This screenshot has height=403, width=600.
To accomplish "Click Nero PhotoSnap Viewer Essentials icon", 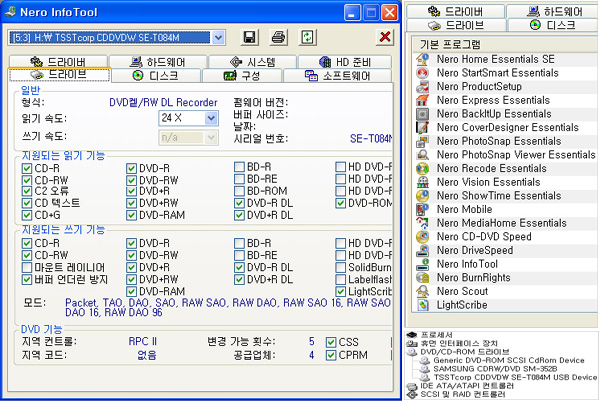I will pyautogui.click(x=422, y=155).
